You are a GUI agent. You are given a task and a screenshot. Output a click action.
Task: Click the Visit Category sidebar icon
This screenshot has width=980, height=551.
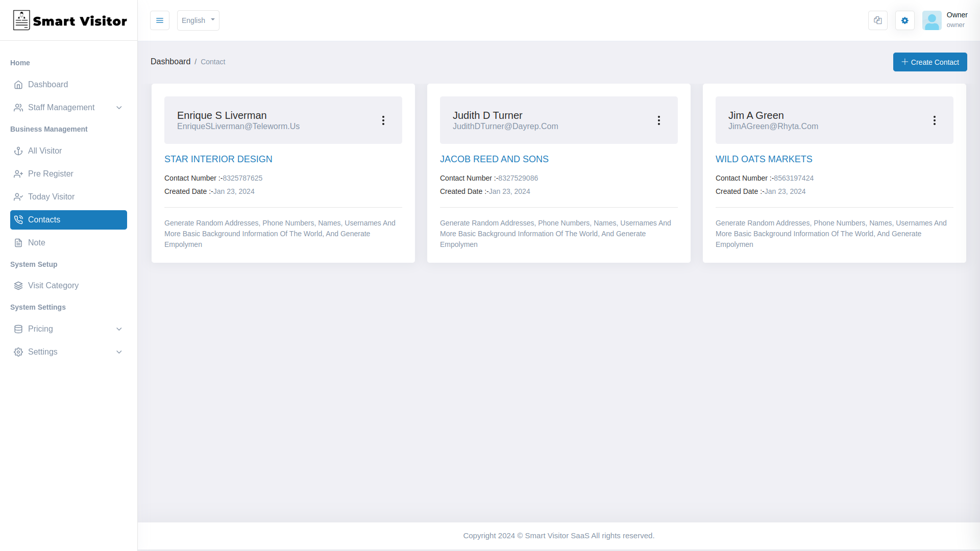18,285
